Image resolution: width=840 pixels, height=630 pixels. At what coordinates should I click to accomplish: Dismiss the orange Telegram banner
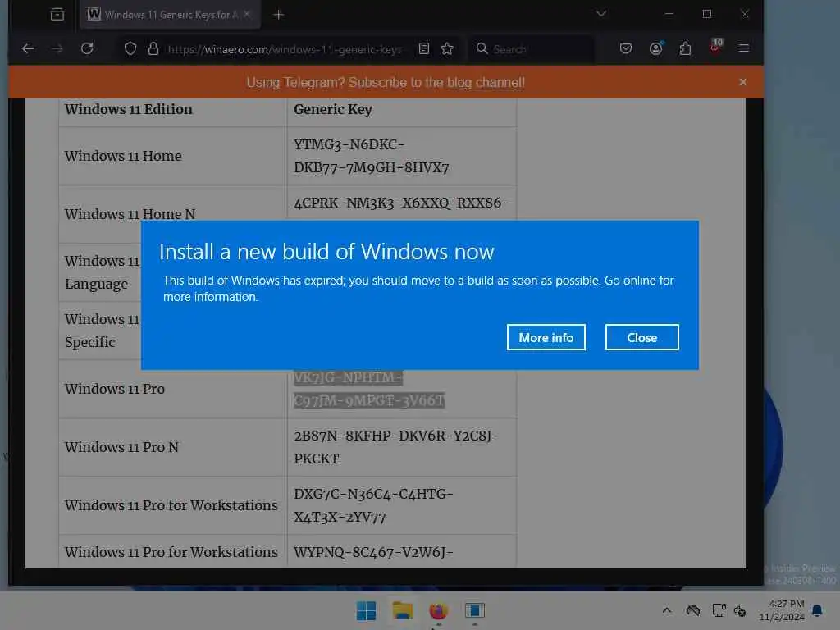[x=742, y=82]
